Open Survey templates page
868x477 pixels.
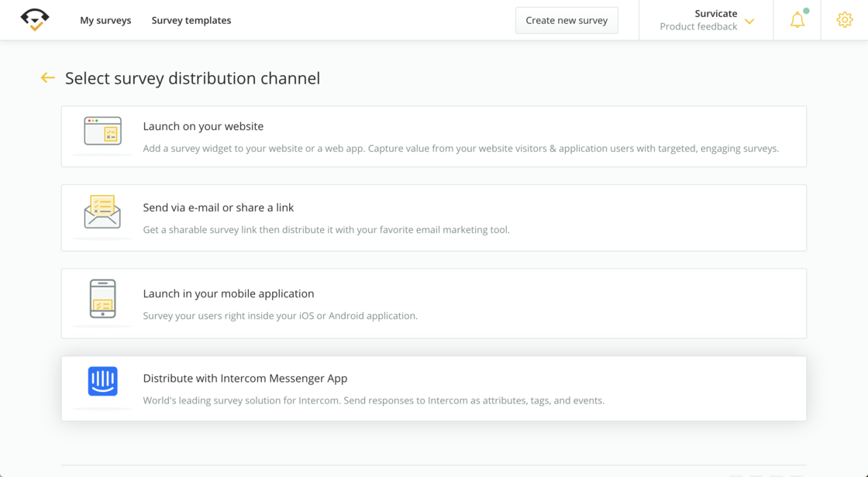(191, 20)
